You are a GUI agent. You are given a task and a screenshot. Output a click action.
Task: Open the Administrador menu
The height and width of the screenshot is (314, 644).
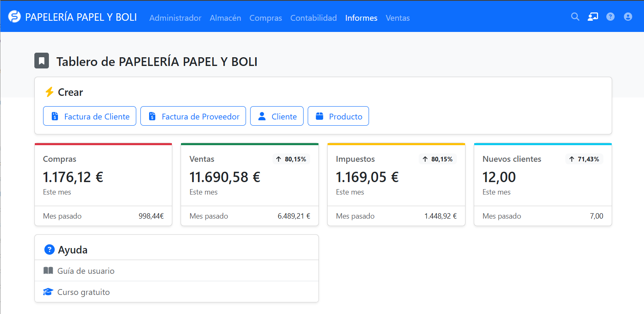[x=175, y=18]
